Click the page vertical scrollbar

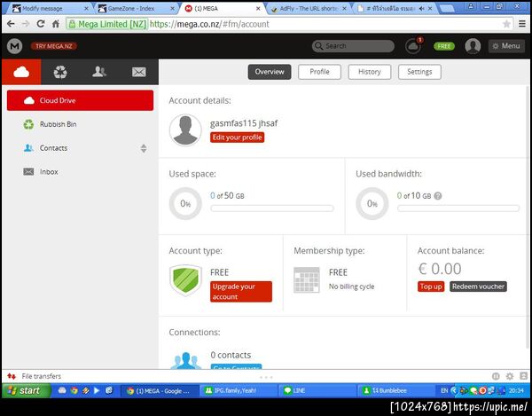pyautogui.click(x=528, y=217)
